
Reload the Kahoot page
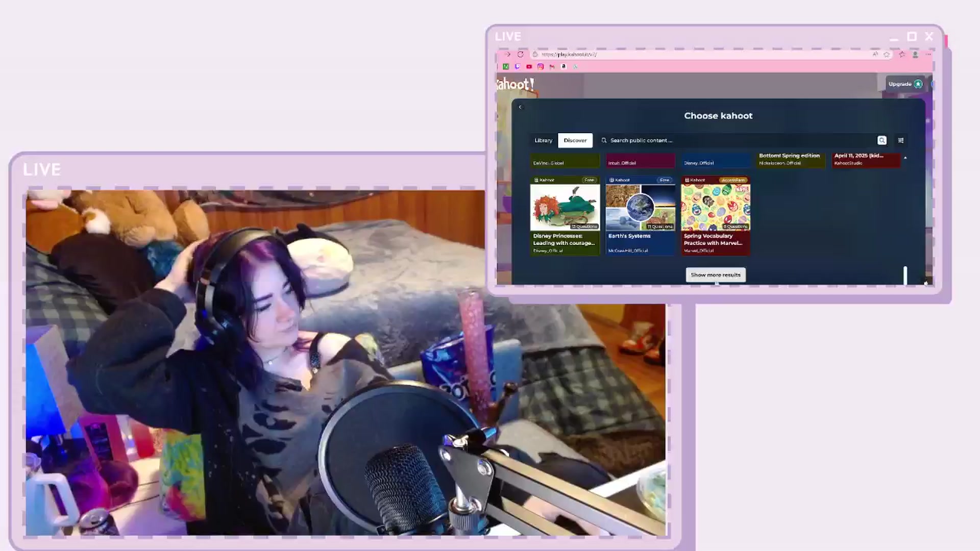coord(520,54)
